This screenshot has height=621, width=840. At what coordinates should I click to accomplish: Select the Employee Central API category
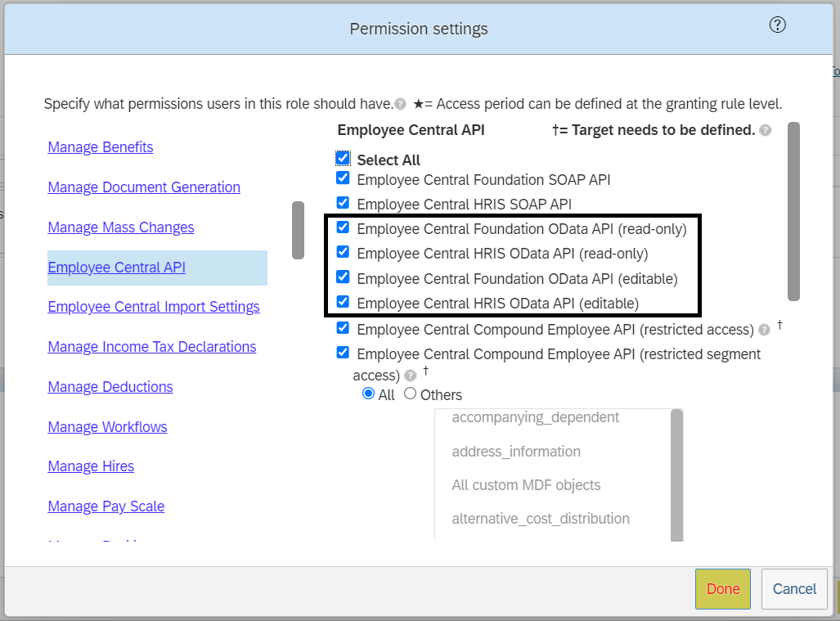(117, 268)
